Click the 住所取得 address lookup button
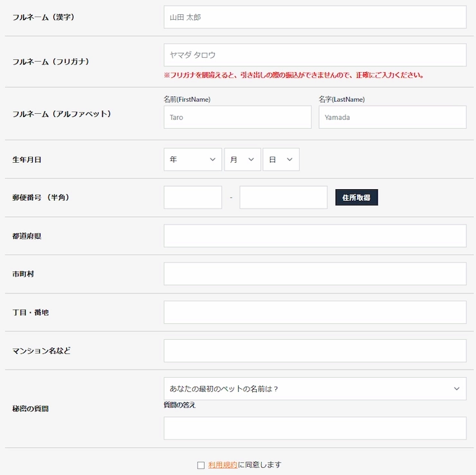Image resolution: width=476 pixels, height=475 pixels. (x=357, y=198)
